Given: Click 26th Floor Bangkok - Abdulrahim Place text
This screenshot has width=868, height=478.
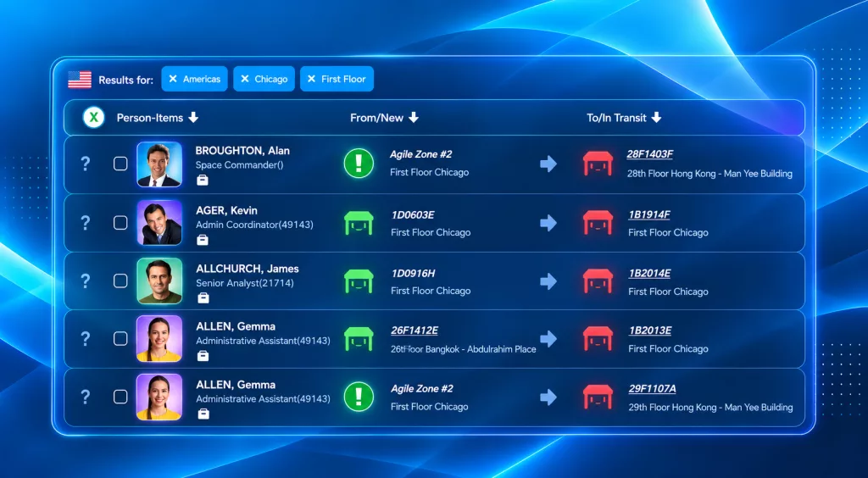Looking at the screenshot, I should tap(464, 350).
